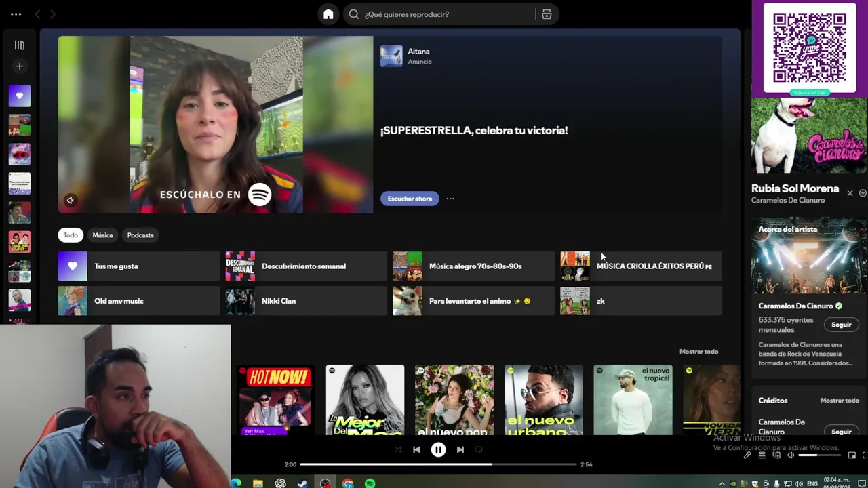
Task: Open File Explorer from the taskbar
Action: 258,483
